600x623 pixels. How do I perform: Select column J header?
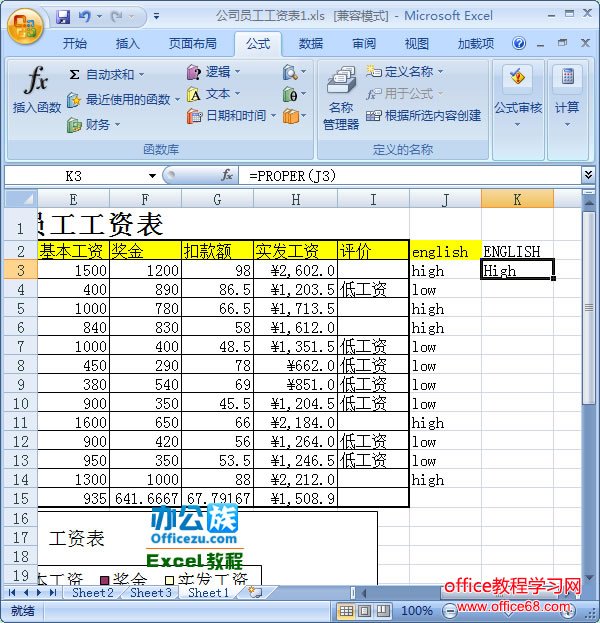pos(445,199)
